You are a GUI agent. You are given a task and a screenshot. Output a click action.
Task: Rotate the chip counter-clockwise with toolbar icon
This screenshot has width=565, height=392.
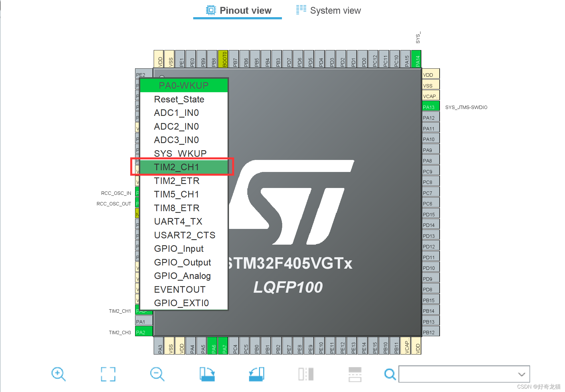(256, 374)
